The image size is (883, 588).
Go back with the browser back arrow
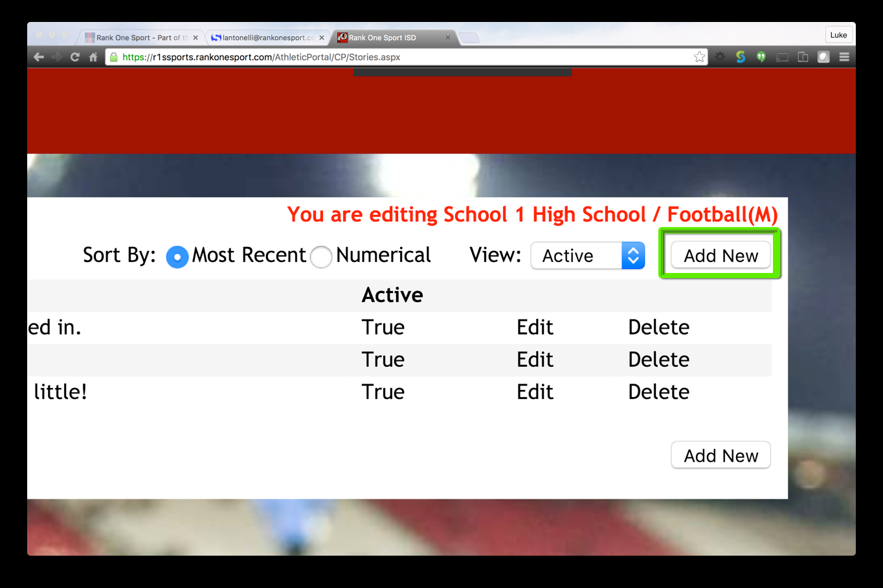point(39,57)
